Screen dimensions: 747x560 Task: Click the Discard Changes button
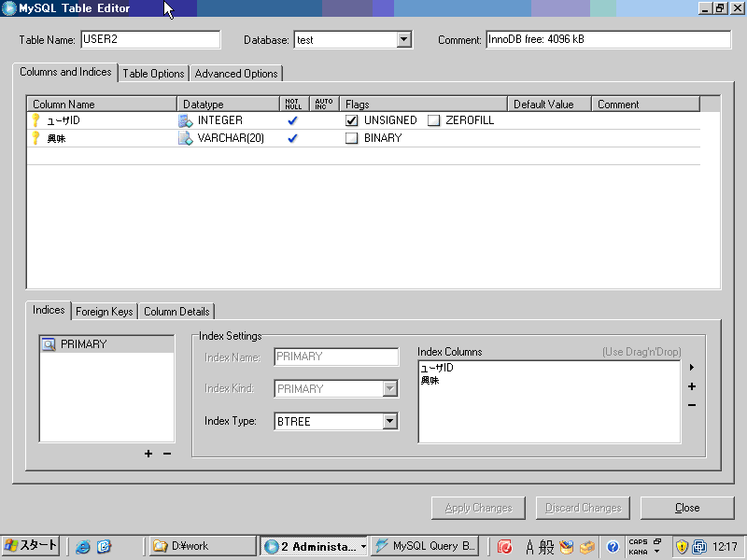tap(583, 508)
